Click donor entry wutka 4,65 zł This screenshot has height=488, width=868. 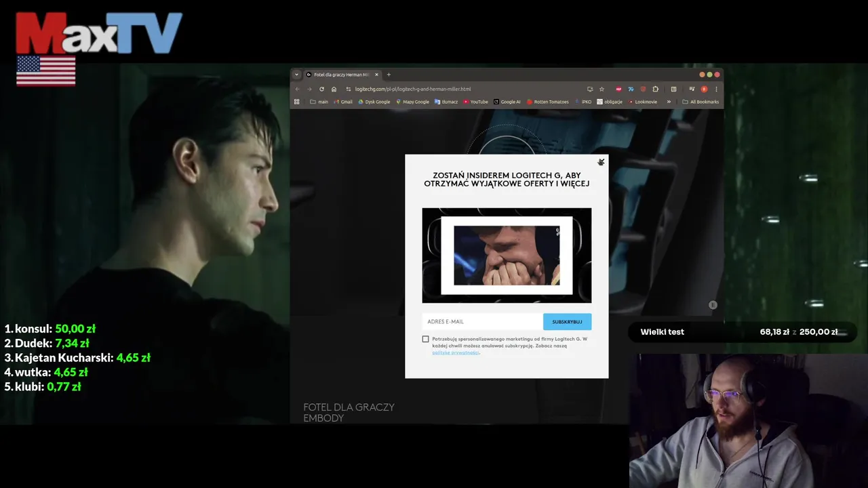[46, 372]
